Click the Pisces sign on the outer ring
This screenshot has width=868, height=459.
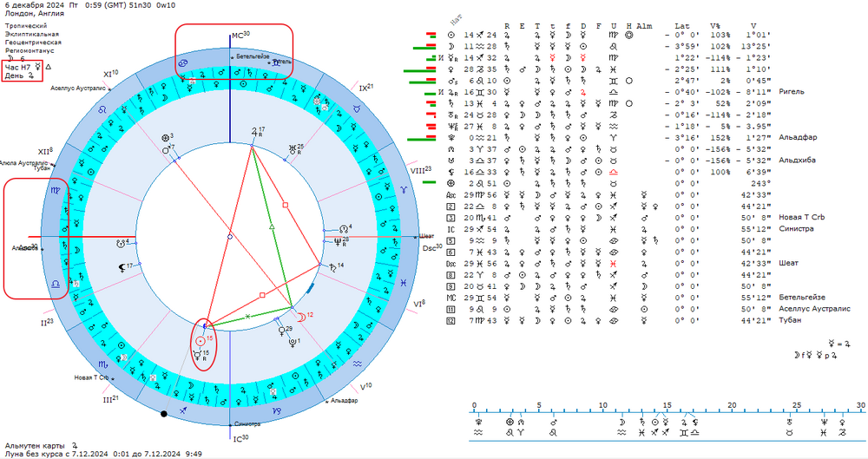coord(404,282)
